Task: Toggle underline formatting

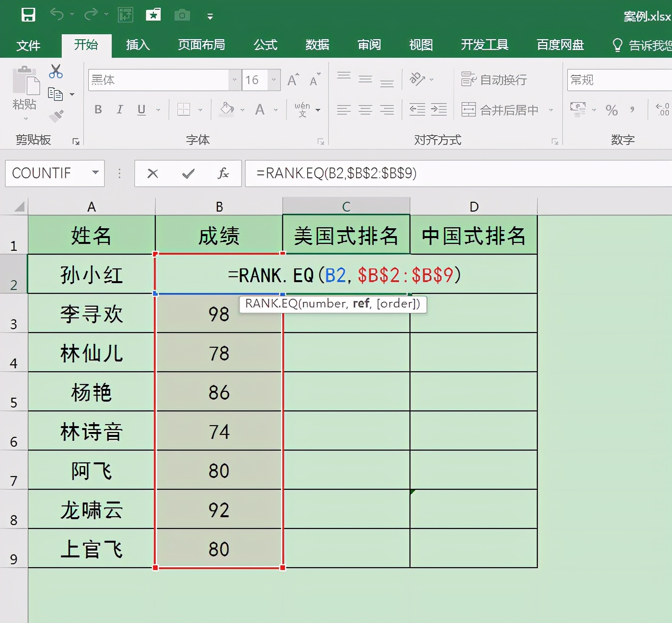Action: click(x=142, y=109)
